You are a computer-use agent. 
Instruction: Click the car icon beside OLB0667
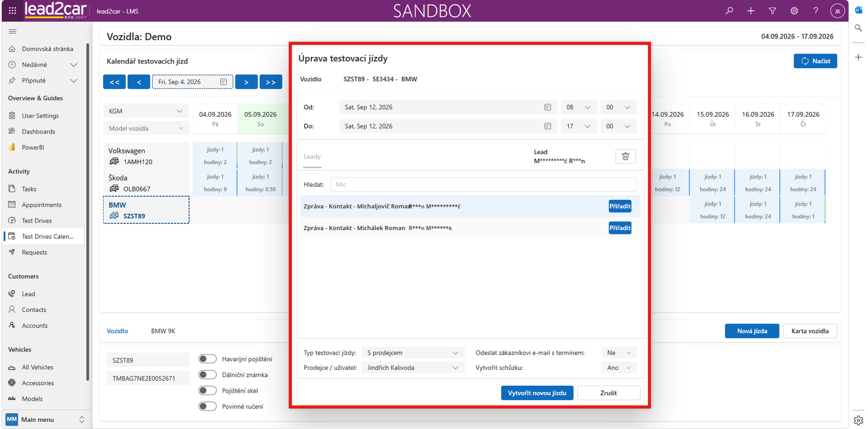click(x=114, y=189)
